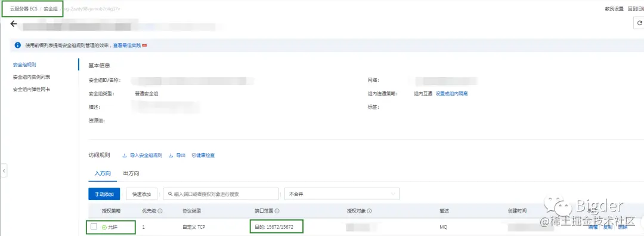The width and height of the screenshot is (644, 236).
Task: Open the 不合并 merge dropdown
Action: (342, 194)
